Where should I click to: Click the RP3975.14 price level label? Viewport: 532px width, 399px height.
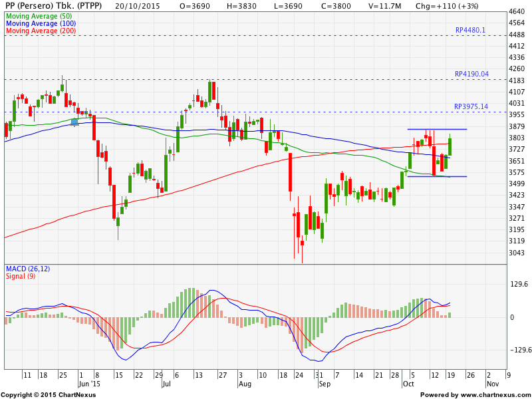pyautogui.click(x=471, y=106)
